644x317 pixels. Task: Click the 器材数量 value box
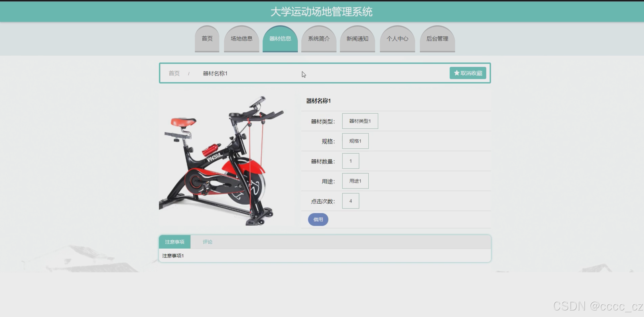(x=350, y=161)
